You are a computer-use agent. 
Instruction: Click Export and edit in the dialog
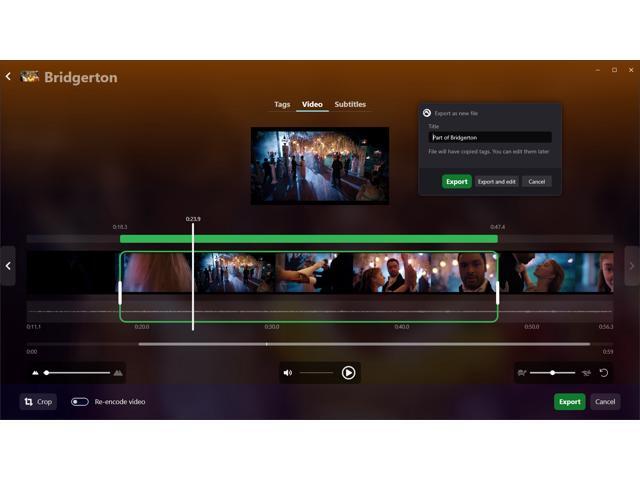(x=496, y=182)
